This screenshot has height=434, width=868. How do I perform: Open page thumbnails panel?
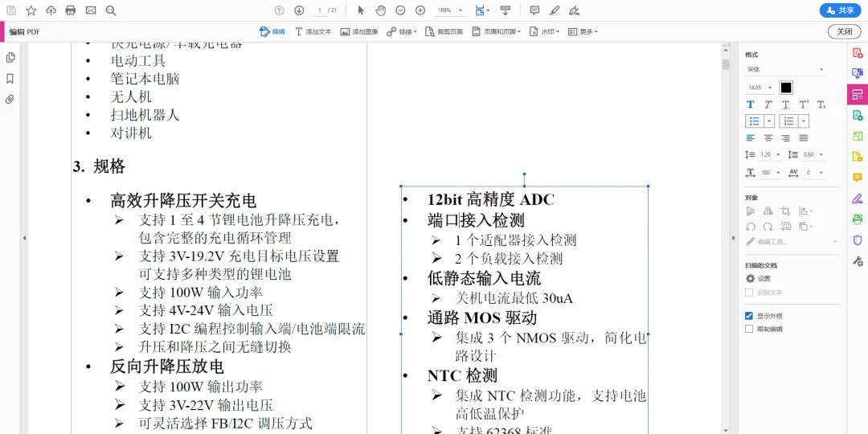[10, 58]
